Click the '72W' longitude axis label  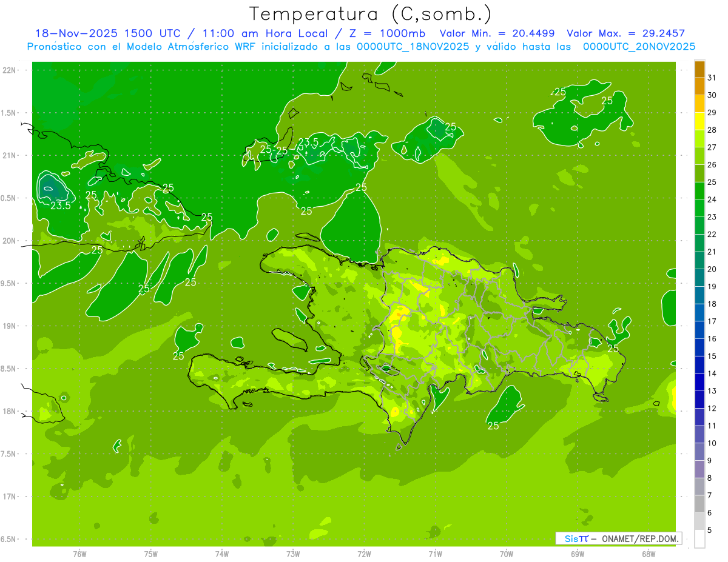click(x=364, y=554)
